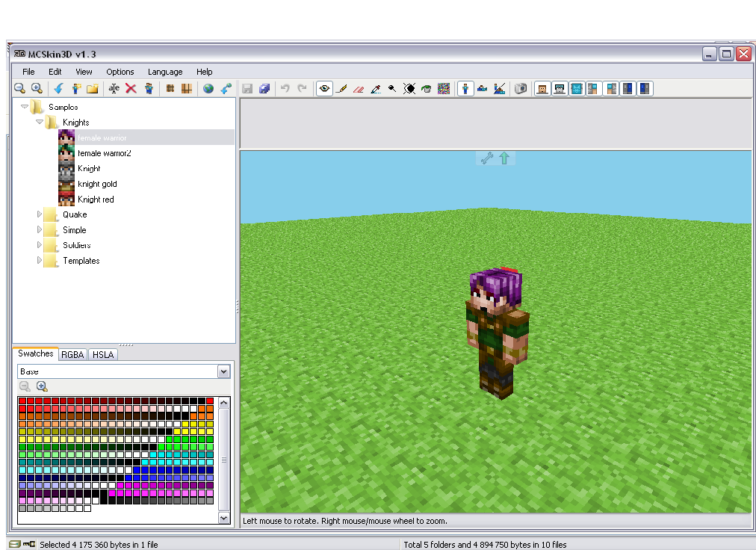Select the green paint bucket fill tool
The width and height of the screenshot is (756, 550).
[427, 88]
